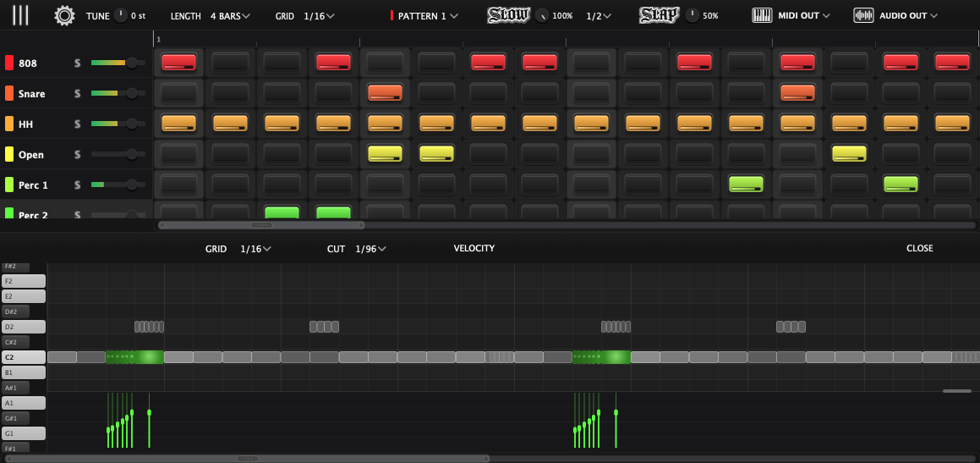Select the HH track name
Image resolution: width=980 pixels, height=463 pixels.
(25, 124)
